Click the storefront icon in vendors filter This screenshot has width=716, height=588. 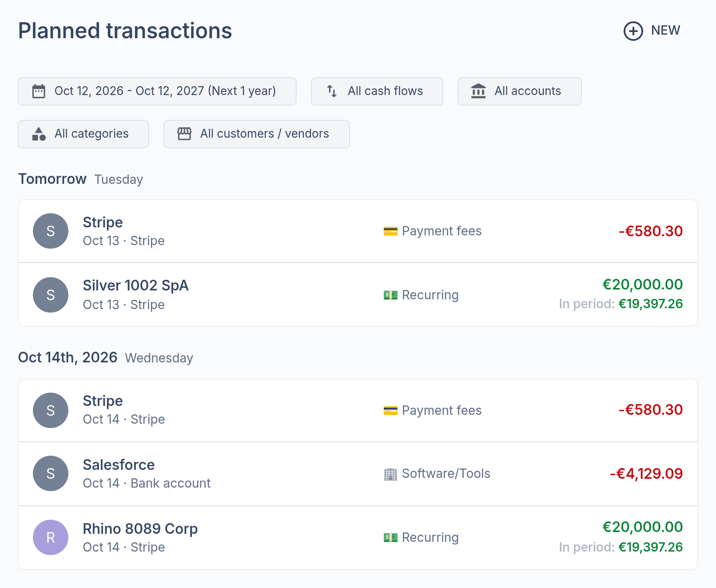point(184,134)
